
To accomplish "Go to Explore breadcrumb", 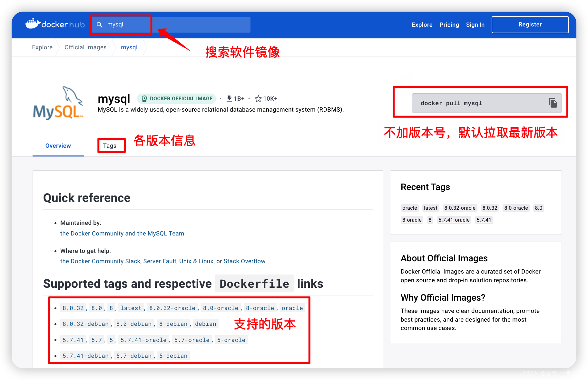I will 42,47.
